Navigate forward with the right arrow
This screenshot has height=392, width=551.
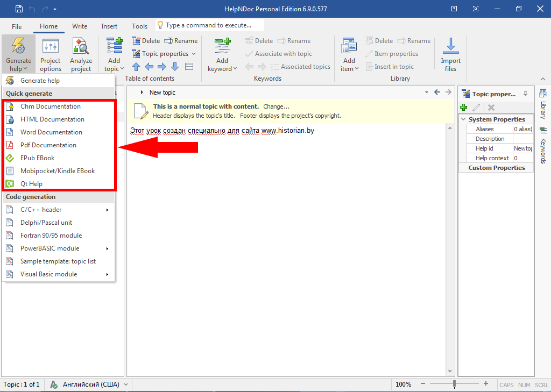click(448, 92)
